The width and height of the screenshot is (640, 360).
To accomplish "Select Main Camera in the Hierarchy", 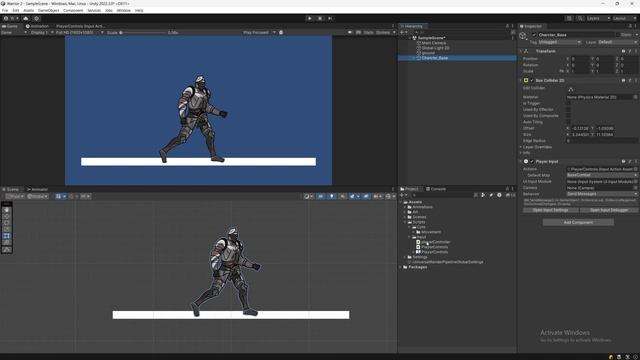I will 433,43.
